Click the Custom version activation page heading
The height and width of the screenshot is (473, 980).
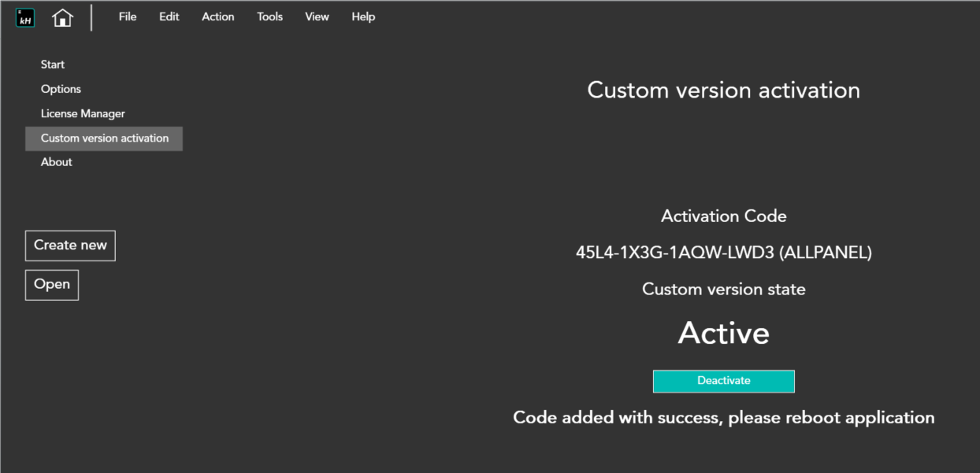[x=723, y=91]
